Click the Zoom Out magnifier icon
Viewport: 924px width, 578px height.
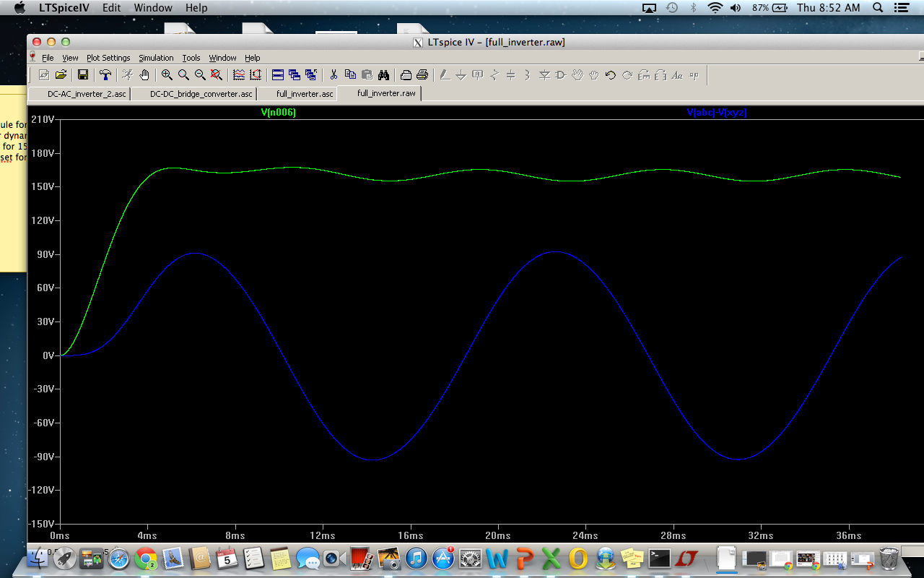(x=200, y=74)
